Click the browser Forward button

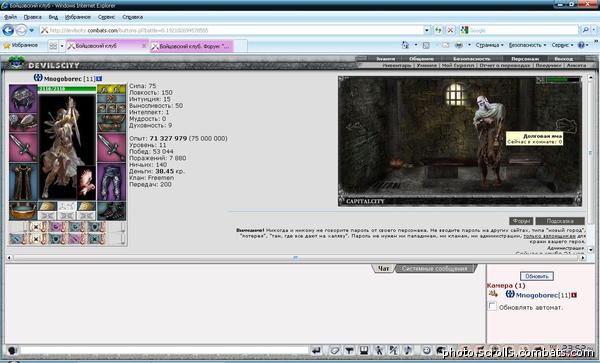pos(21,30)
